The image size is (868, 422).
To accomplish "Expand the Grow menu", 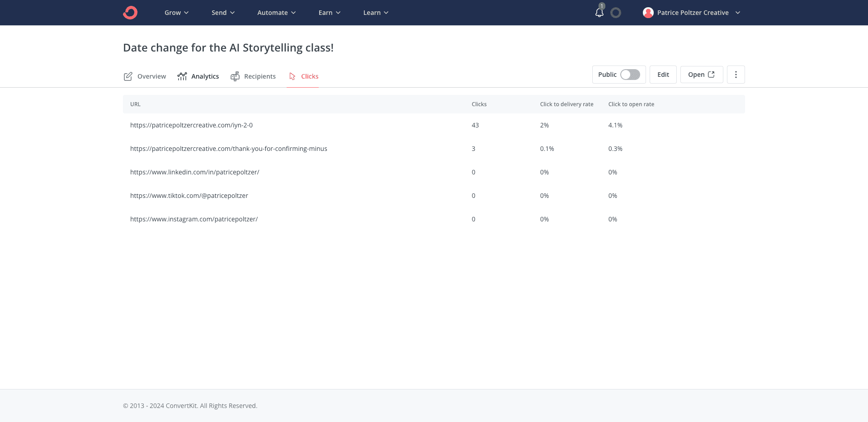I will 177,13.
